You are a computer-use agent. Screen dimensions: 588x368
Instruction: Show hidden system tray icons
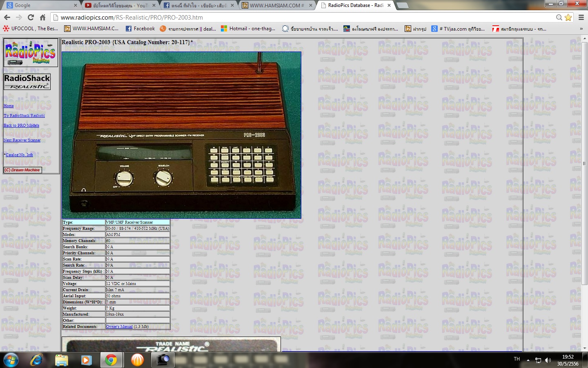[x=528, y=360]
